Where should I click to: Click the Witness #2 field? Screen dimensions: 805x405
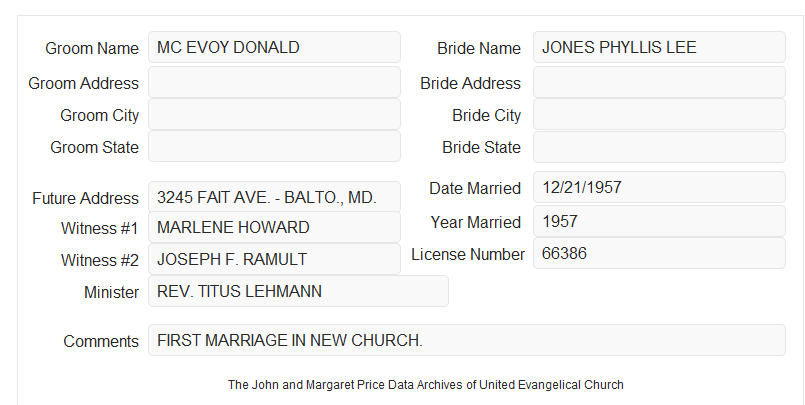274,259
